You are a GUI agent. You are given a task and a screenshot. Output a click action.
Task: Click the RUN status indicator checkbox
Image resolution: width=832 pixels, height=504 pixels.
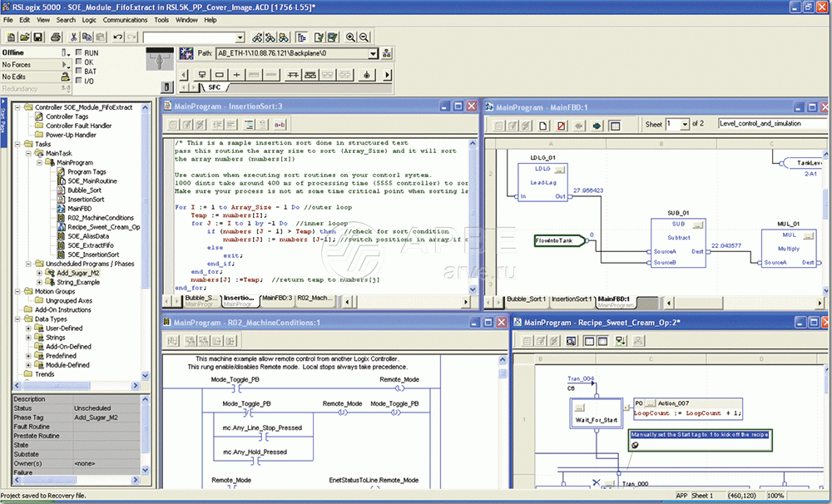point(79,53)
